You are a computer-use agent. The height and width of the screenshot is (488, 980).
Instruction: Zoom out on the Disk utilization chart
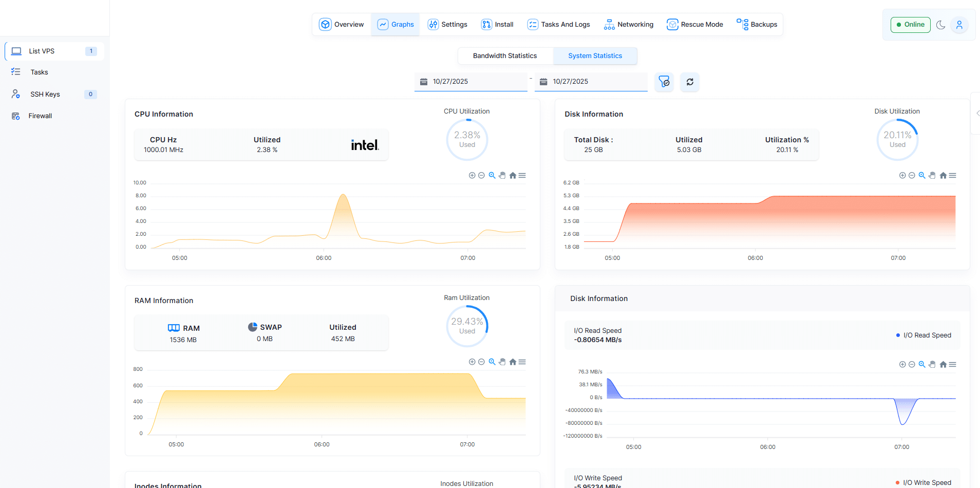point(912,176)
